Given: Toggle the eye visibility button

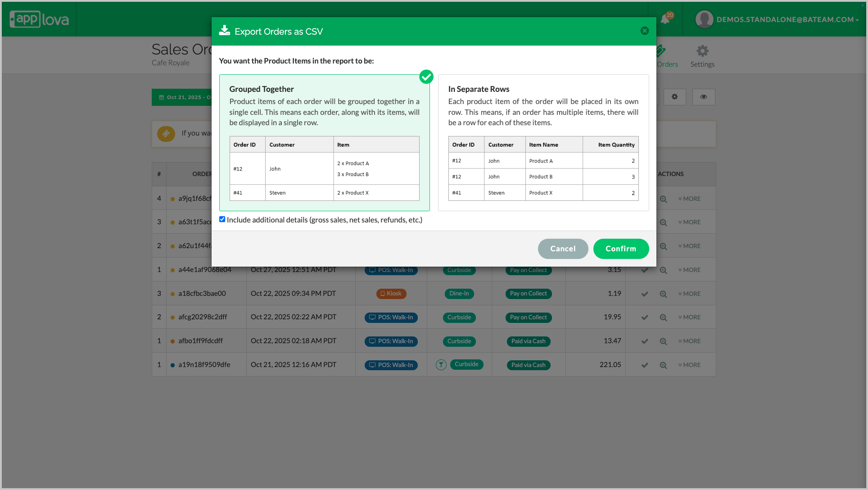Looking at the screenshot, I should point(703,97).
